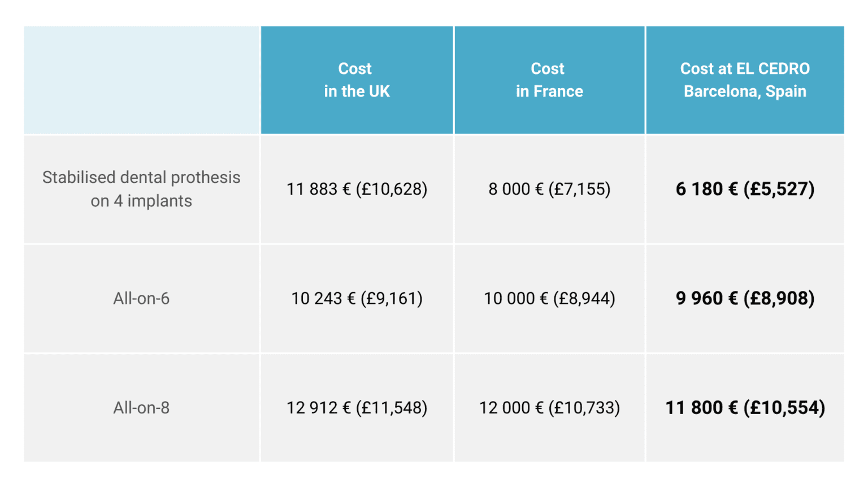Click the 12 000 € (£10,733) cell
Viewport: 868px width, 488px height.
pos(549,408)
